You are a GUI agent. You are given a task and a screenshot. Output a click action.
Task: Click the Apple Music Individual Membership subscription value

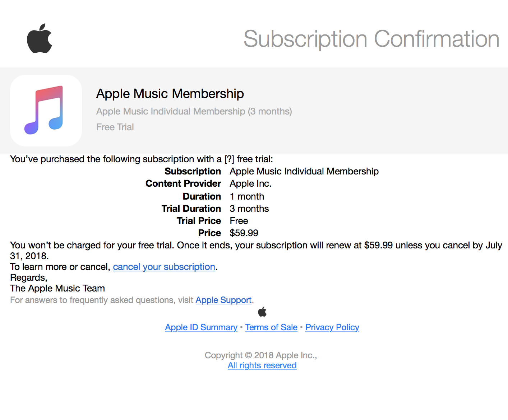pyautogui.click(x=304, y=171)
